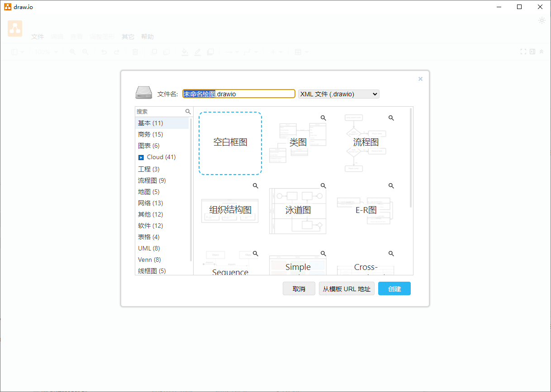
Task: Open the dimmed 100% zoom dropdown
Action: click(x=46, y=52)
